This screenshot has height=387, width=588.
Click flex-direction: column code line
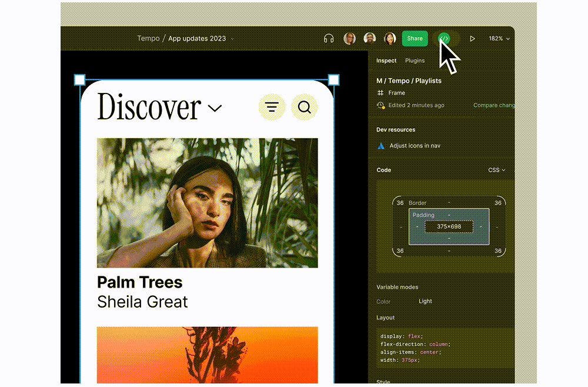(415, 344)
